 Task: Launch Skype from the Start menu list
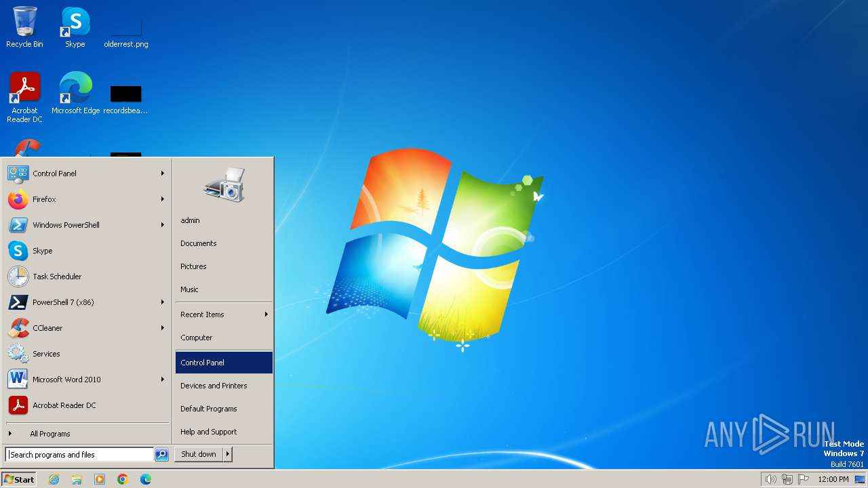point(86,251)
